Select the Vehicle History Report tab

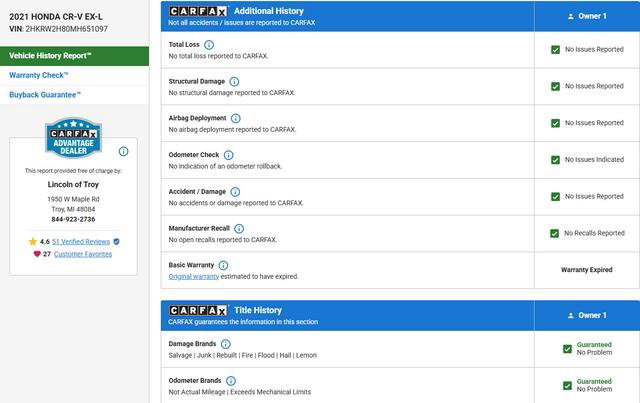[74, 56]
